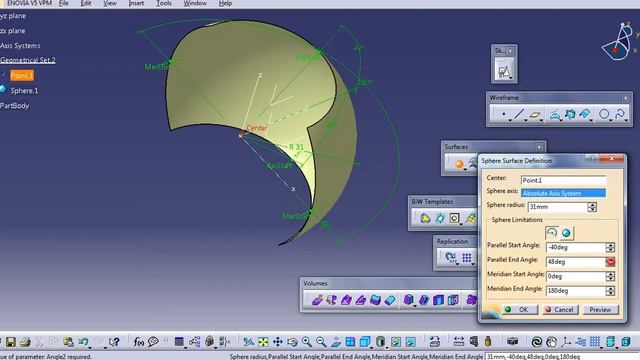Click the Sphere radius stepper arrows
This screenshot has height=360, width=640.
[592, 207]
